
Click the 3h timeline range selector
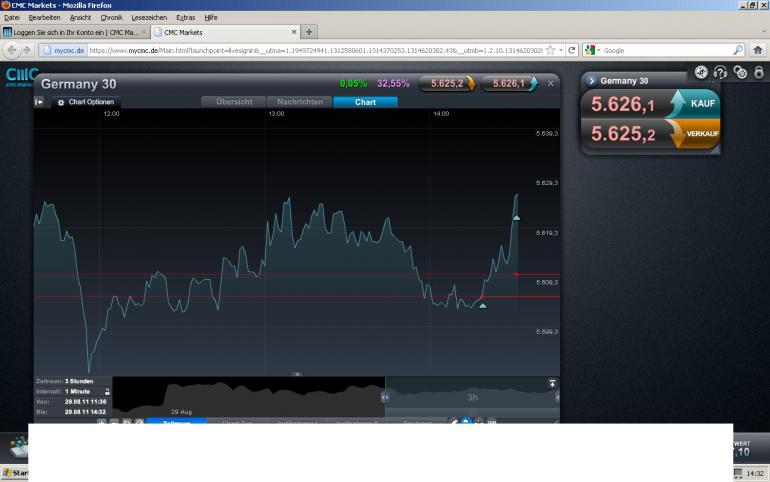pos(472,397)
